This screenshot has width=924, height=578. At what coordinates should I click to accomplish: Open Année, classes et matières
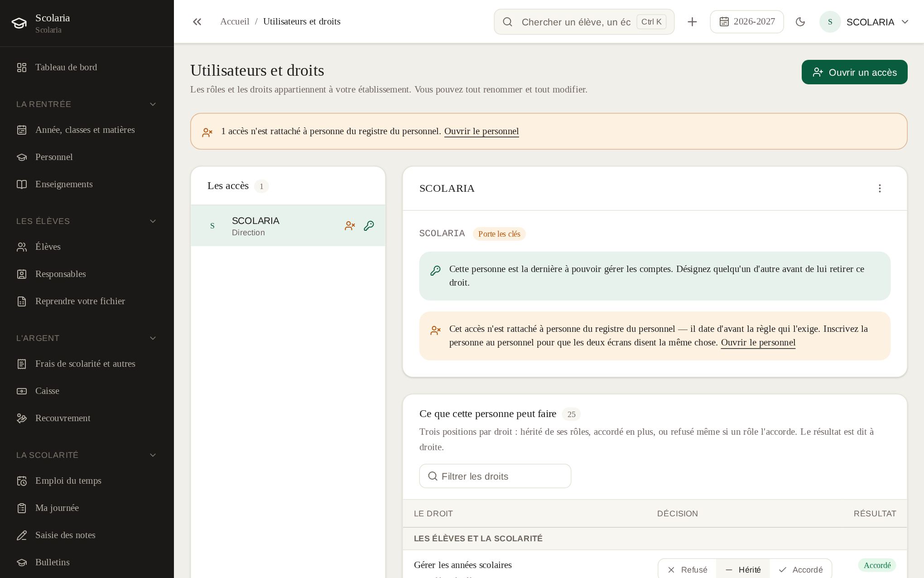click(87, 130)
